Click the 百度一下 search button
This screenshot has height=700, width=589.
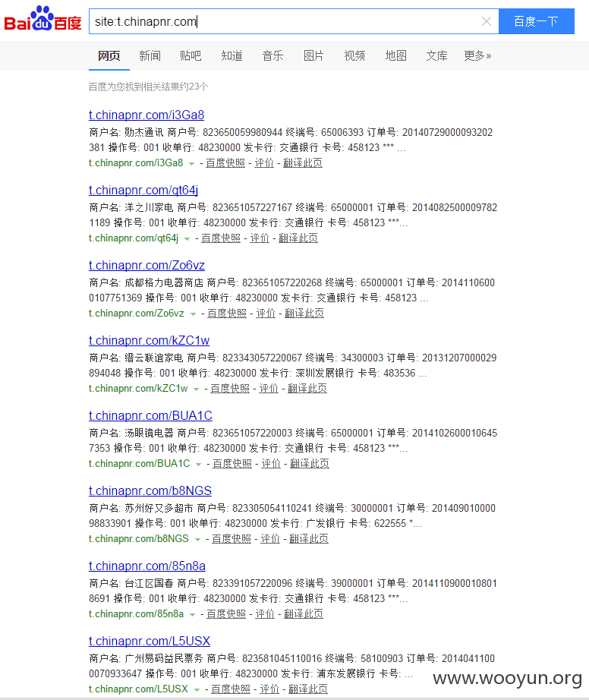click(x=537, y=21)
